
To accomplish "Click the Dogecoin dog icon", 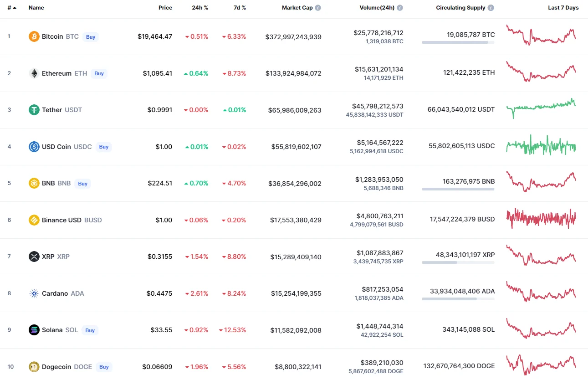I will click(34, 367).
